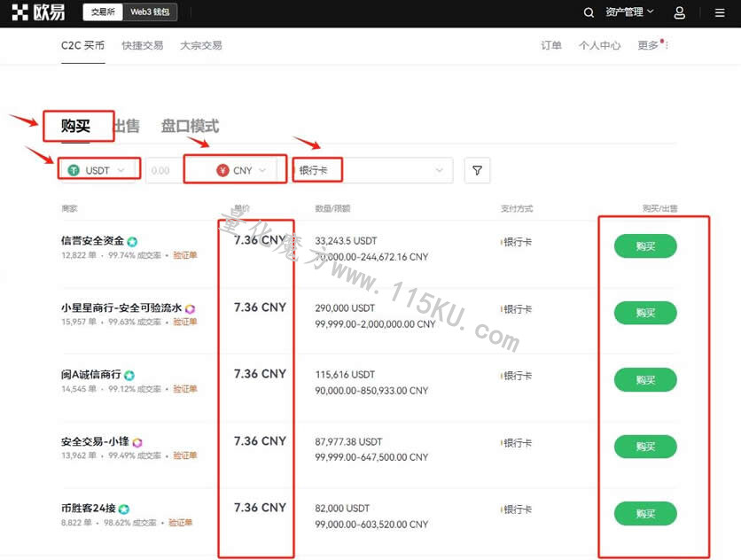
Task: Select the 大宗交易 tab
Action: pyautogui.click(x=201, y=45)
